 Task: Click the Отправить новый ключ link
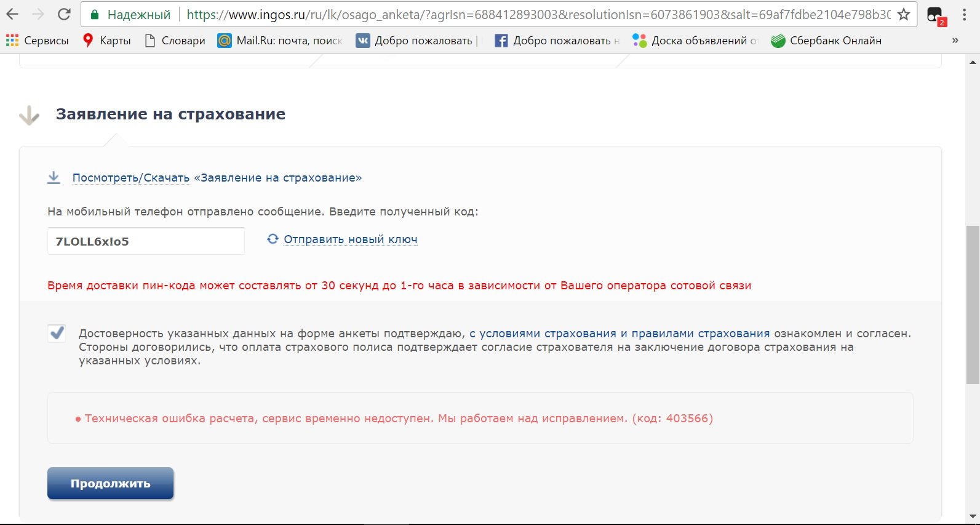pyautogui.click(x=350, y=239)
